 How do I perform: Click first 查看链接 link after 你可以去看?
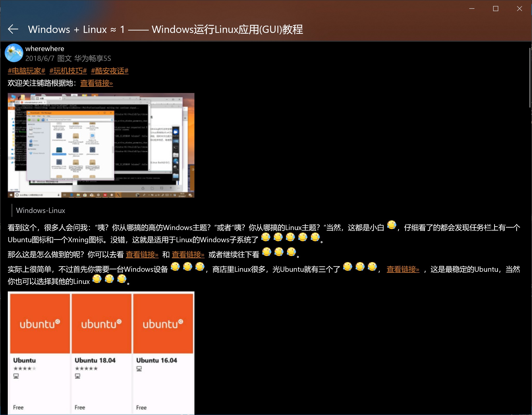(142, 255)
